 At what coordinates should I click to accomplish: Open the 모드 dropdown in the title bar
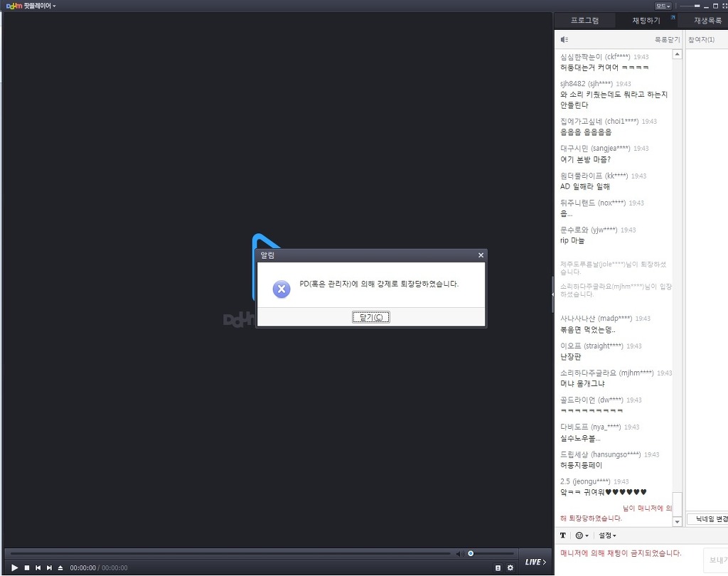click(663, 6)
